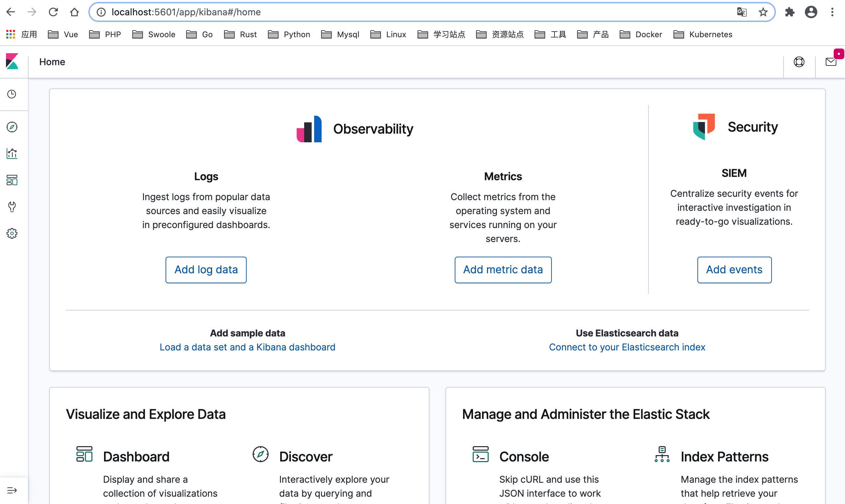Open the Mysql bookmarks folder
Image resolution: width=845 pixels, height=504 pixels.
click(x=340, y=34)
